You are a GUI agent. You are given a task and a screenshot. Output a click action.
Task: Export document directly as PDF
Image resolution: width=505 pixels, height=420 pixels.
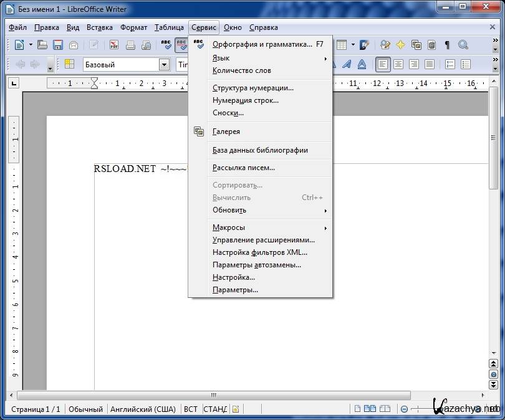[x=114, y=45]
